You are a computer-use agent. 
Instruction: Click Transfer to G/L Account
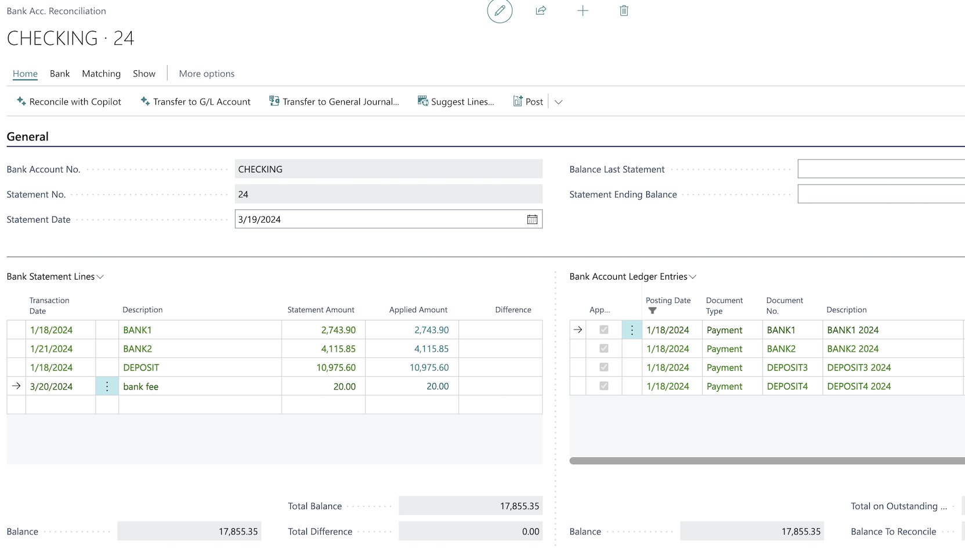[196, 102]
